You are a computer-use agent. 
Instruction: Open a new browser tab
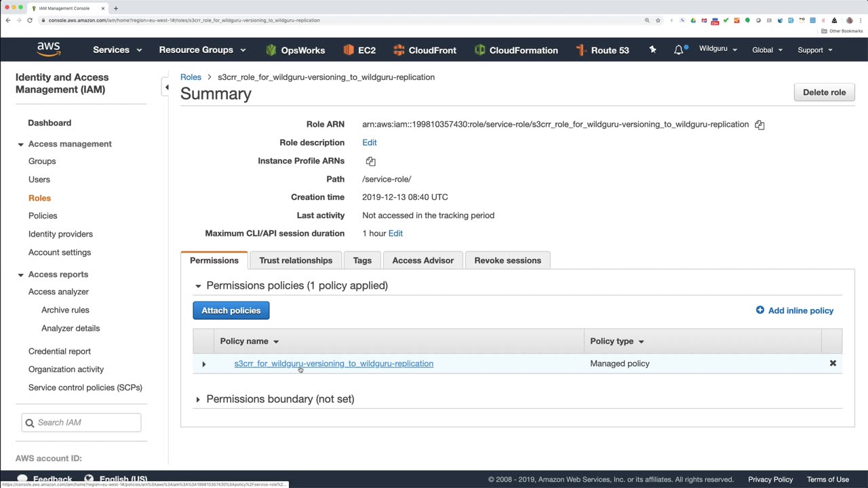(x=116, y=8)
